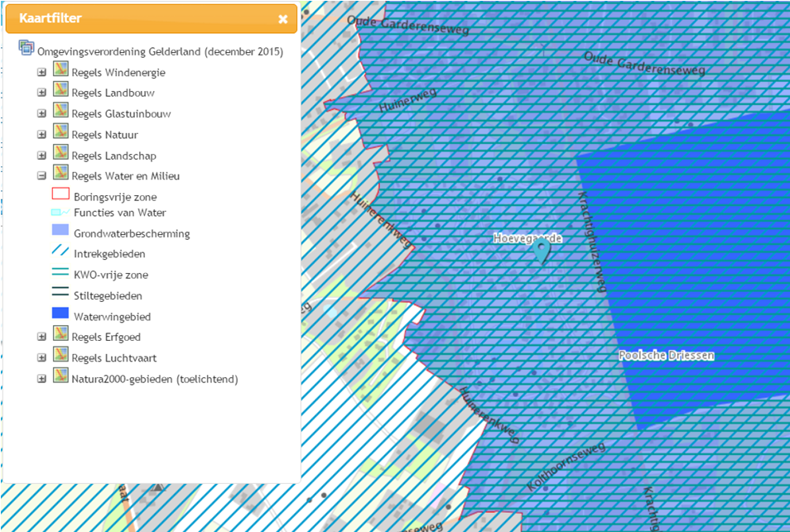Click the Regels Windenergie layer icon

point(60,70)
